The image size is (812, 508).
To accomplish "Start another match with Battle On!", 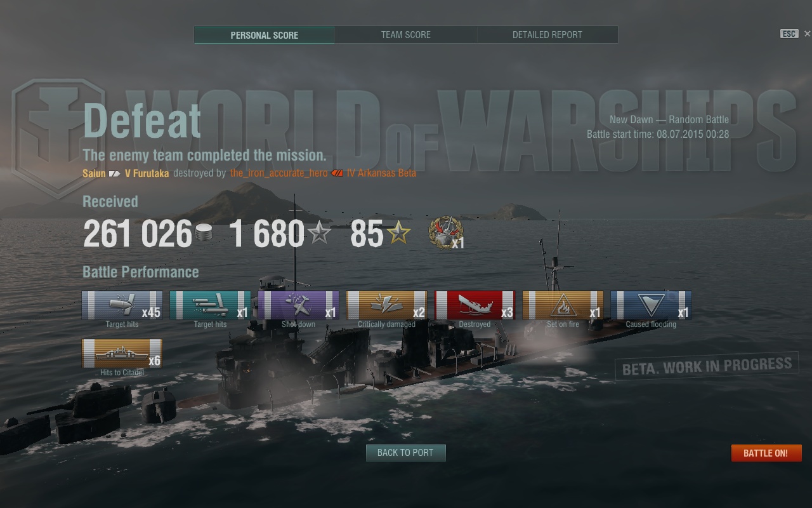I will coord(766,453).
